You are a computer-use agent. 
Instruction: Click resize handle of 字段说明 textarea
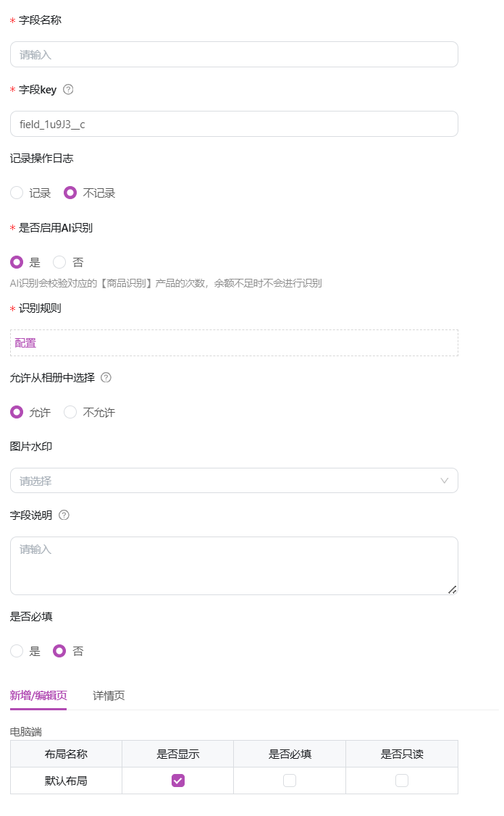pyautogui.click(x=453, y=589)
